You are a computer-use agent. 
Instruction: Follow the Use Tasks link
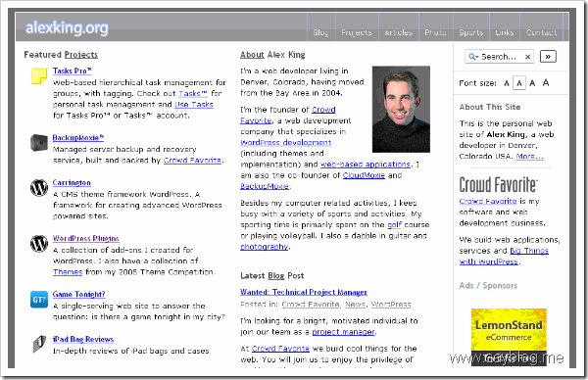pyautogui.click(x=194, y=104)
